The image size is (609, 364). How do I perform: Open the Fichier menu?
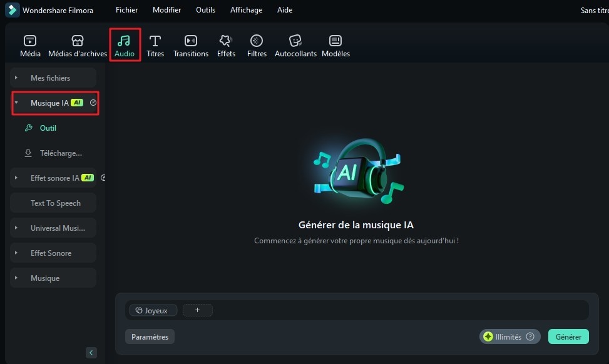click(126, 10)
